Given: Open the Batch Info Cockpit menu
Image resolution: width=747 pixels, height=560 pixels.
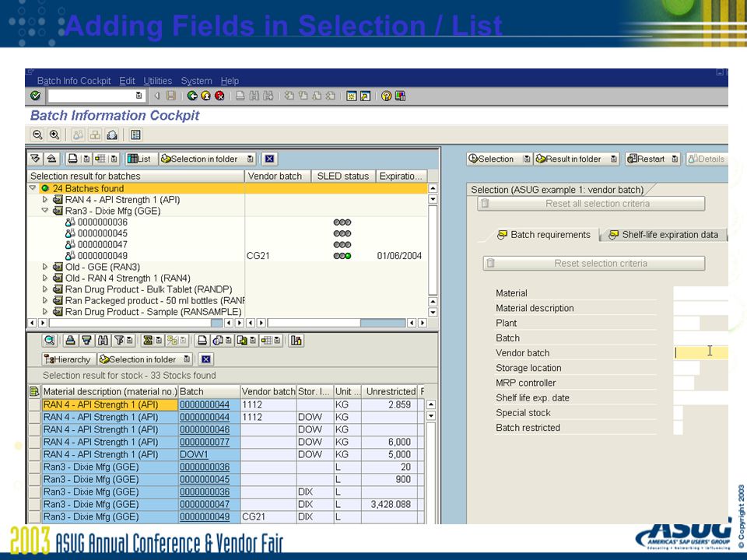Looking at the screenshot, I should point(74,81).
